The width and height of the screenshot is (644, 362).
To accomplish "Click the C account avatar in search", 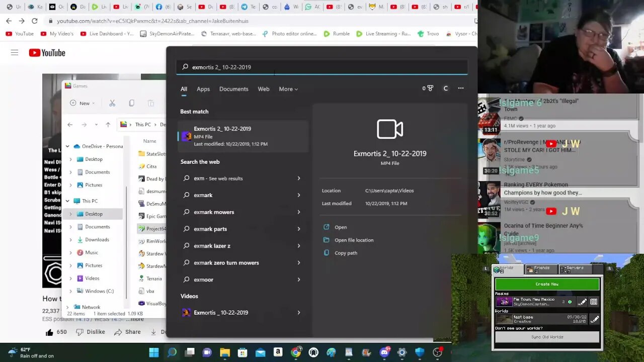I will 445,88.
